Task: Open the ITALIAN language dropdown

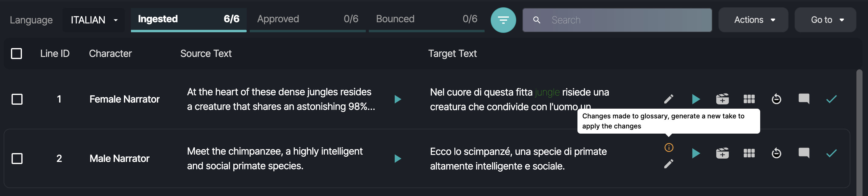Action: [94, 20]
